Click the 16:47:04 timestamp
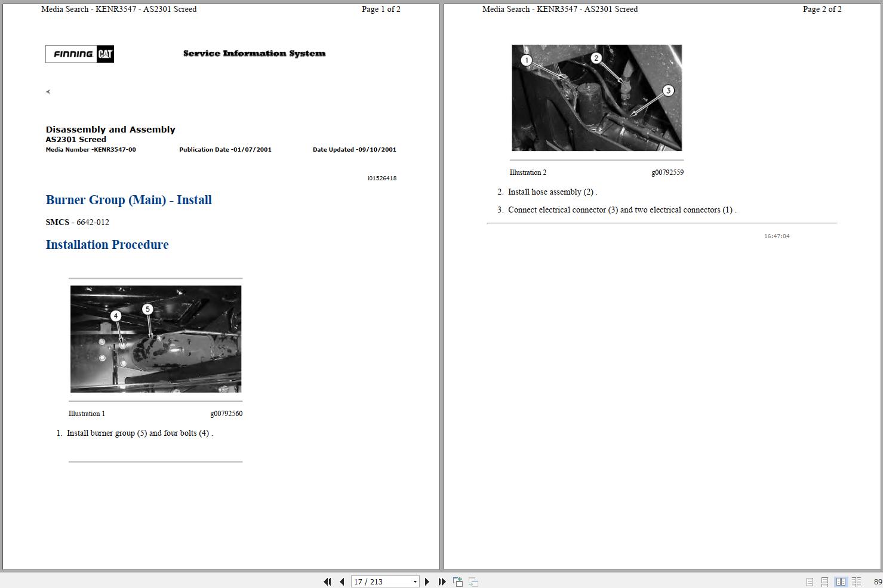The image size is (883, 588). coord(777,236)
